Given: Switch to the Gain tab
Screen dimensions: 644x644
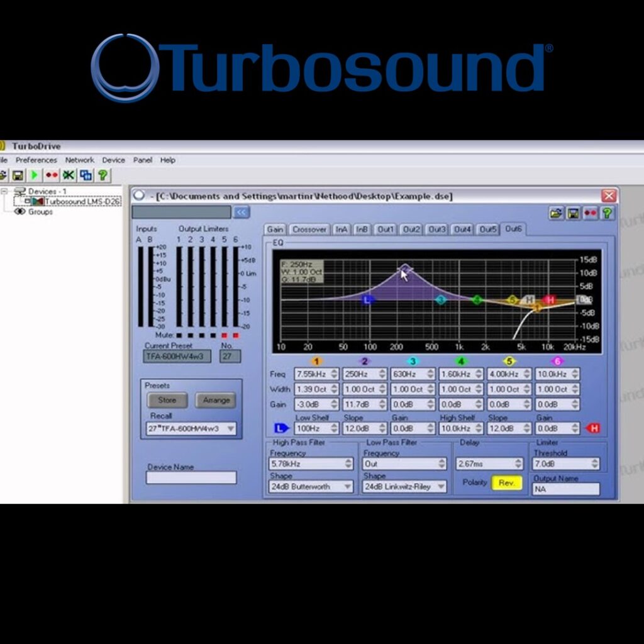Looking at the screenshot, I should 275,230.
